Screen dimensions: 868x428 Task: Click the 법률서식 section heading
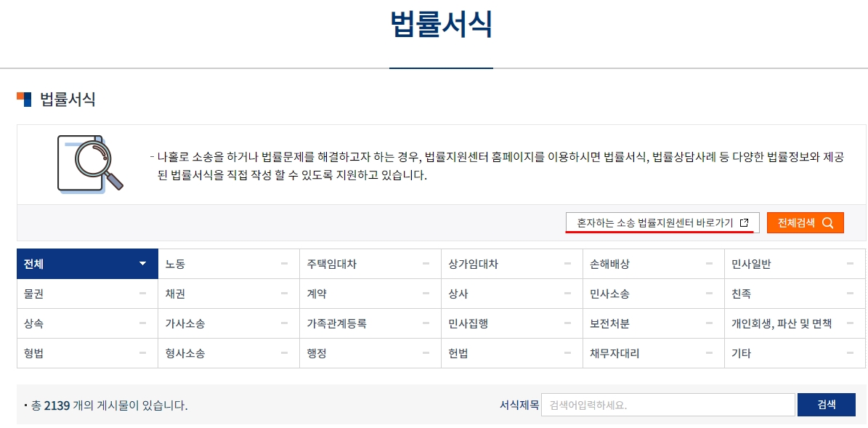(68, 100)
